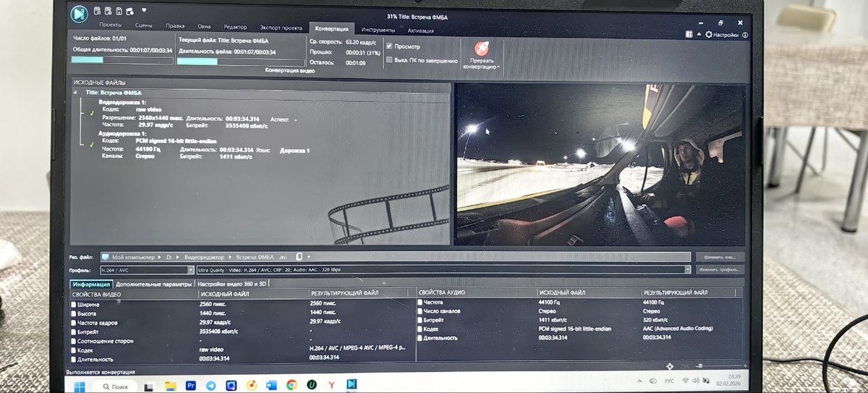Switch to the Окна tab
Screen dimensions: 868x393
[x=203, y=28]
